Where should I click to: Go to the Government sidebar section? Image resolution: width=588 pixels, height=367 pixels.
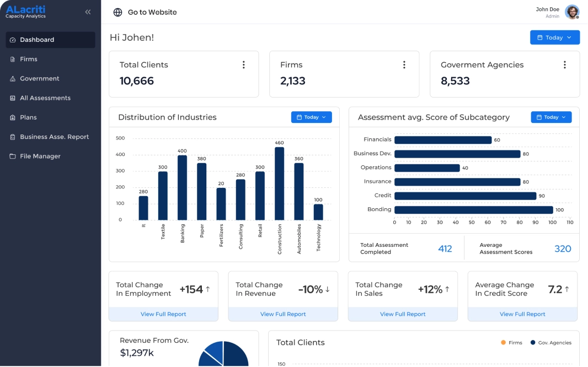(x=39, y=79)
